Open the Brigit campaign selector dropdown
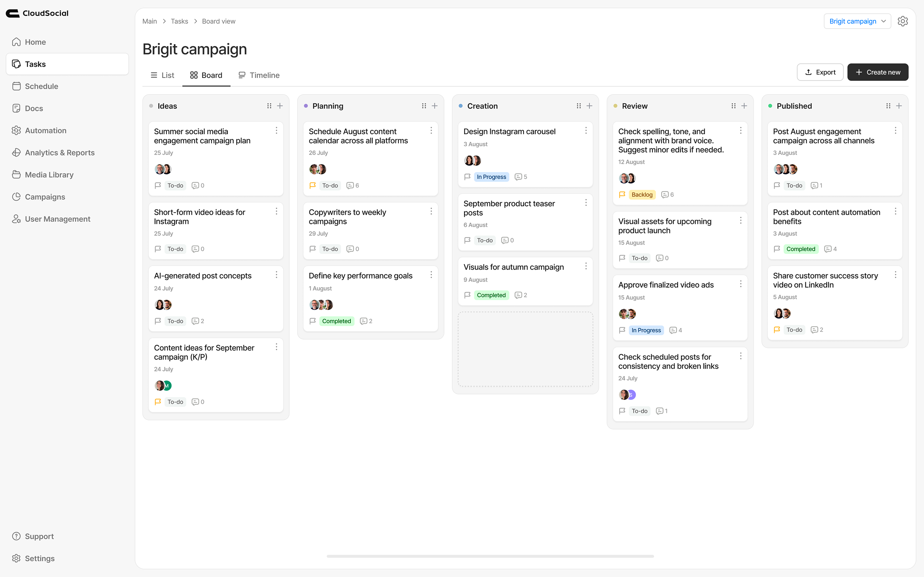924x577 pixels. point(857,21)
